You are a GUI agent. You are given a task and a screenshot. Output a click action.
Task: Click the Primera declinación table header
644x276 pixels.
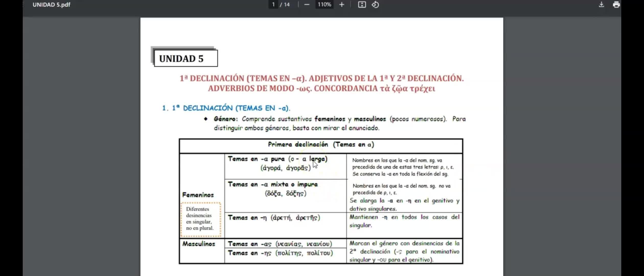[x=321, y=145]
